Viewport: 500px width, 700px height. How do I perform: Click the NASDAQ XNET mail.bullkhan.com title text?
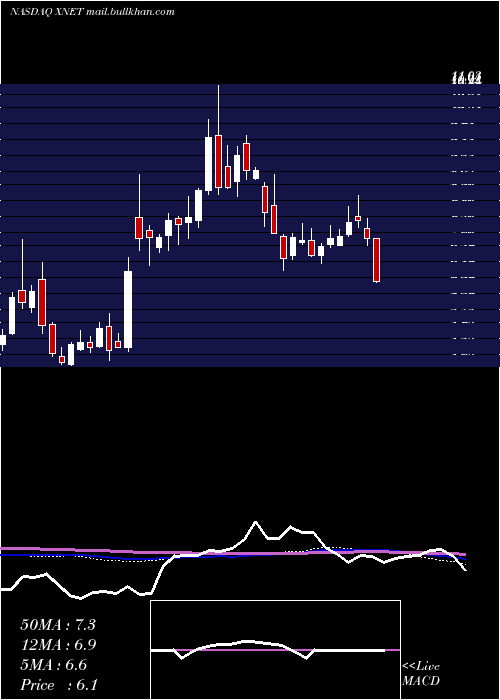(92, 12)
